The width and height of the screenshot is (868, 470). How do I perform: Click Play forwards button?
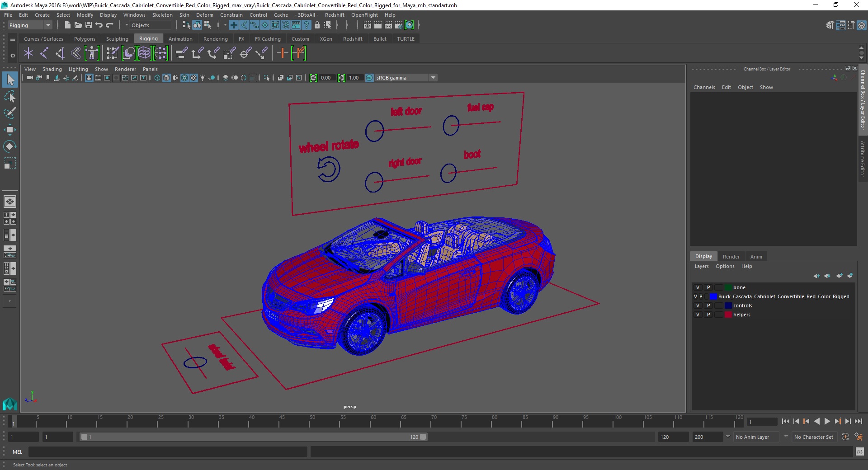coord(827,421)
